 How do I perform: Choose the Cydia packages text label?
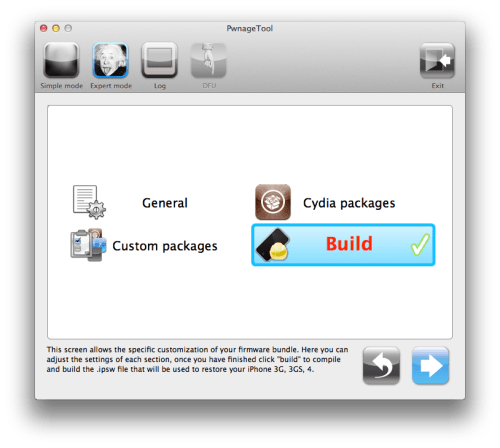349,203
